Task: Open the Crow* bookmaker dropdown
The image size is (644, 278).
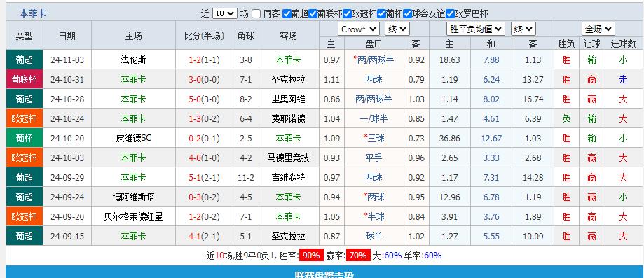Action: pyautogui.click(x=359, y=29)
